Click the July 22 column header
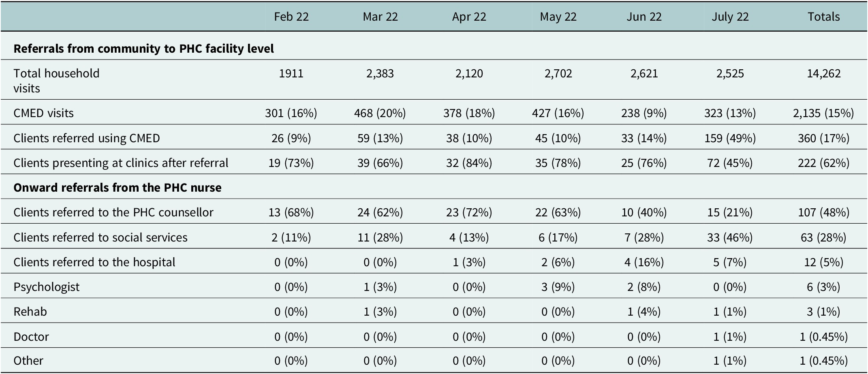The width and height of the screenshot is (868, 374). (730, 17)
